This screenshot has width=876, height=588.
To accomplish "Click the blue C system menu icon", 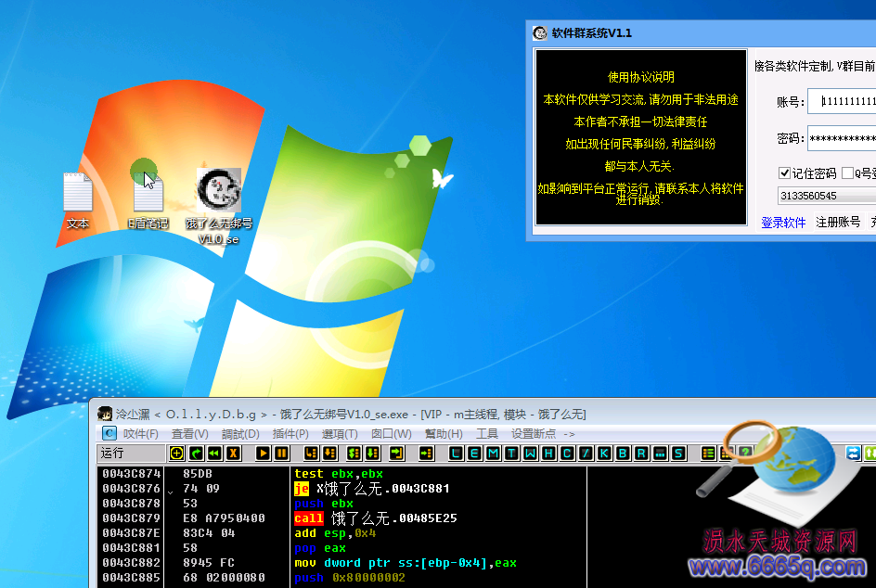I will (x=109, y=433).
